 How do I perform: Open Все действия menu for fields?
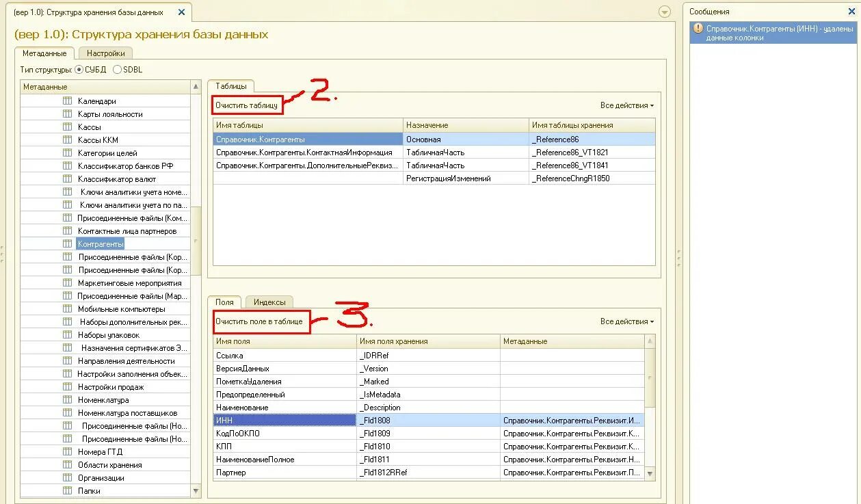626,321
